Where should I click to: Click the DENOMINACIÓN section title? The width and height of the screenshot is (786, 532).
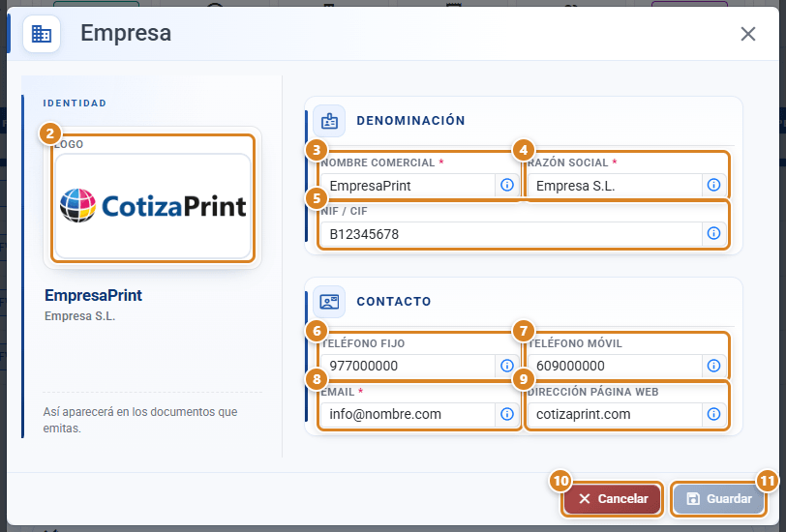pyautogui.click(x=411, y=121)
